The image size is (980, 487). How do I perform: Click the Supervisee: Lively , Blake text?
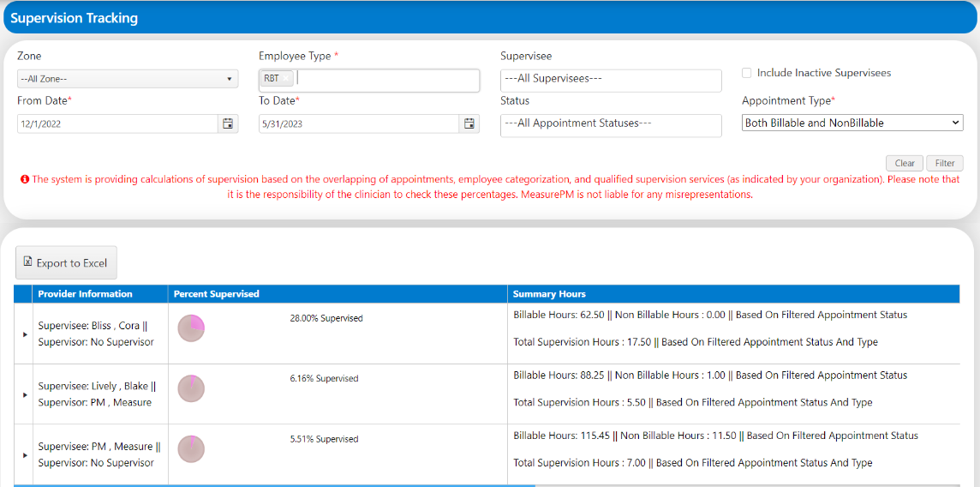[x=97, y=387]
